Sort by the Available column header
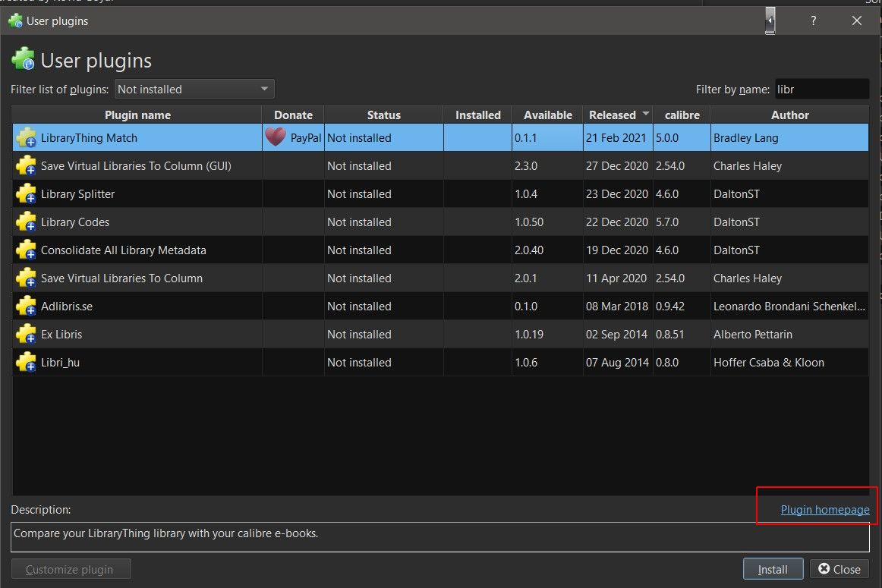The image size is (882, 588). pyautogui.click(x=547, y=115)
